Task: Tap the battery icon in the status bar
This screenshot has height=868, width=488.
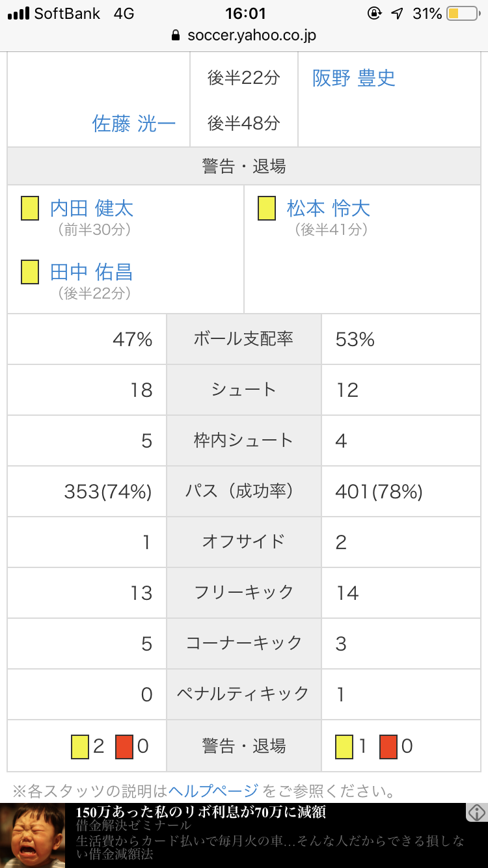Action: click(x=463, y=13)
